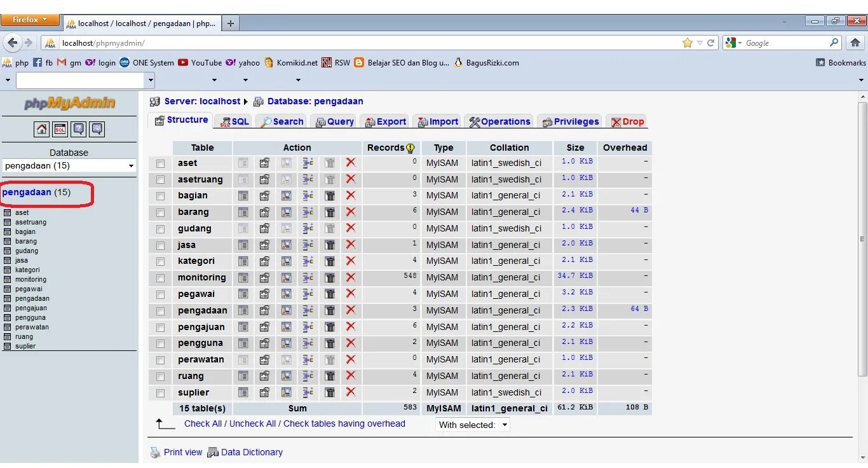Check the barang table checkbox

click(x=160, y=212)
